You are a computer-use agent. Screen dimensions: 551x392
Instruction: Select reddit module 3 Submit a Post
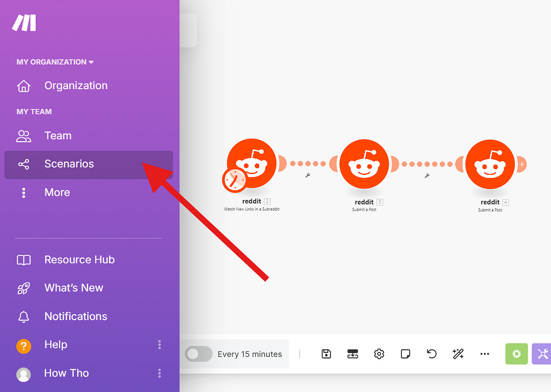pyautogui.click(x=364, y=164)
